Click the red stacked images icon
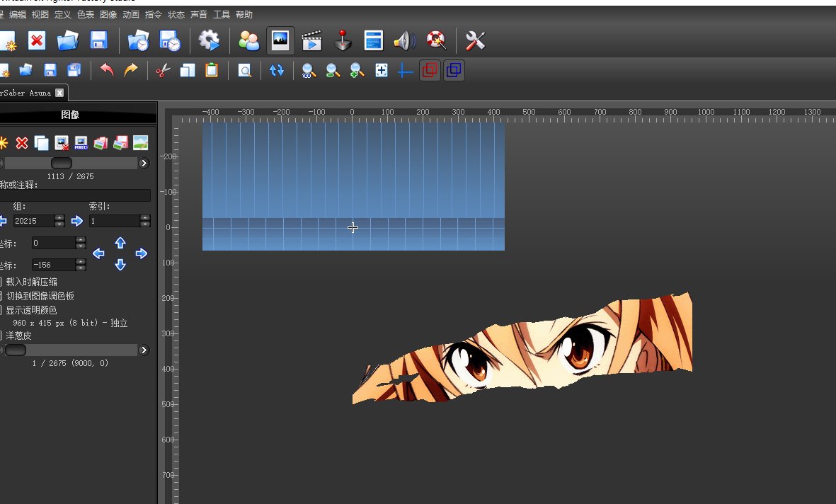836x504 pixels. (x=101, y=143)
